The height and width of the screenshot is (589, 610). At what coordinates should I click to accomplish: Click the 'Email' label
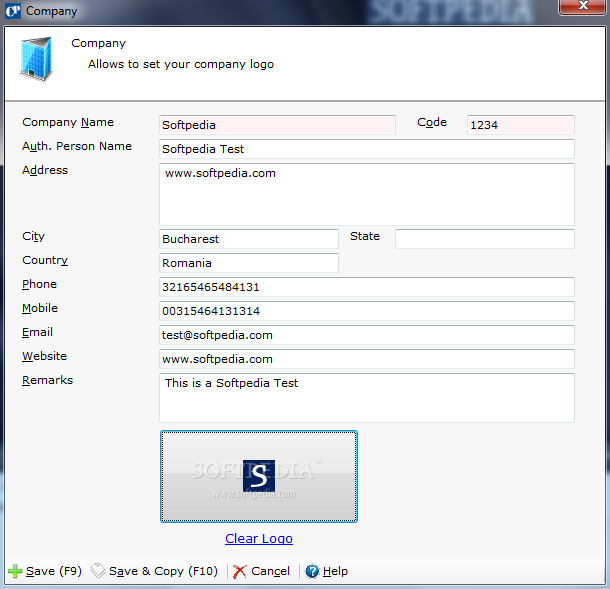click(x=37, y=332)
